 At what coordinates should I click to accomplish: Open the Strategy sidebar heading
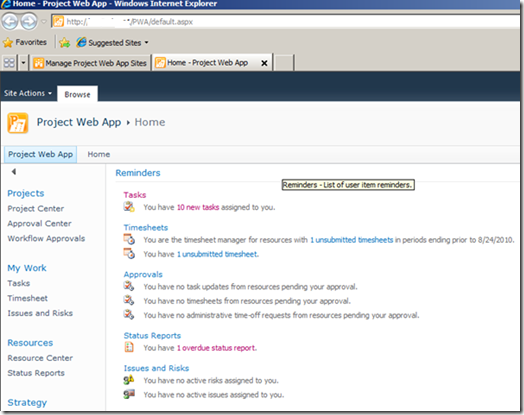click(x=27, y=403)
